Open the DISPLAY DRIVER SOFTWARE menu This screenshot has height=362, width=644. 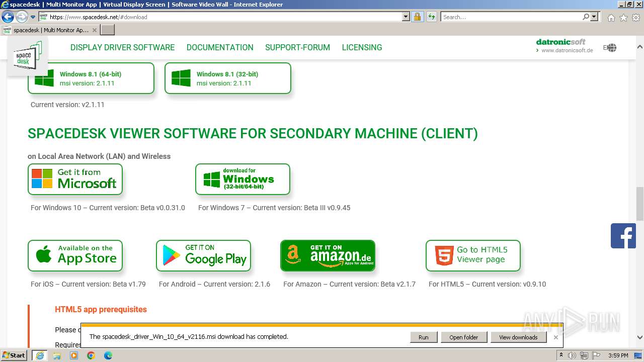tap(122, 48)
